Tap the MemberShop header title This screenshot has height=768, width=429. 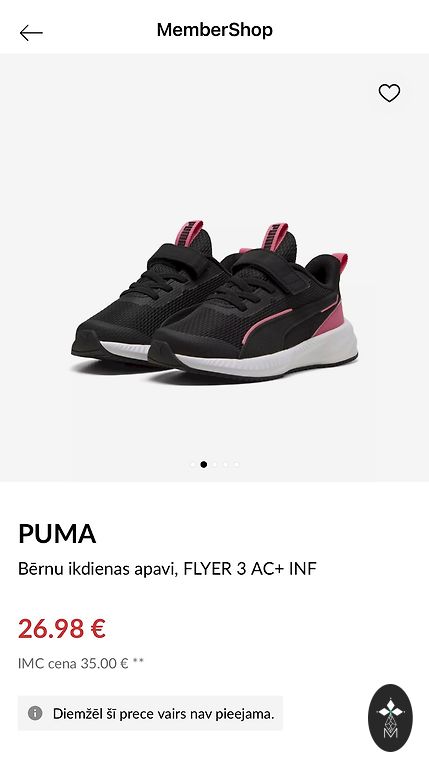(x=214, y=30)
